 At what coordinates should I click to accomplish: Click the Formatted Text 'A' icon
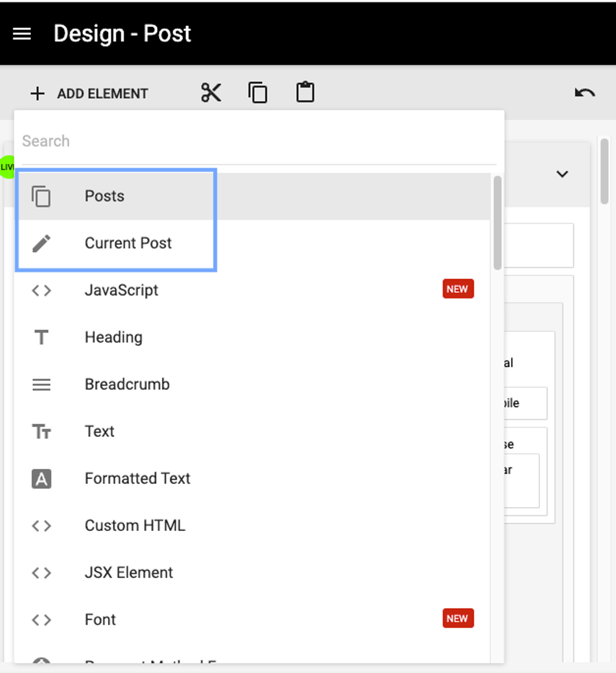pos(41,479)
